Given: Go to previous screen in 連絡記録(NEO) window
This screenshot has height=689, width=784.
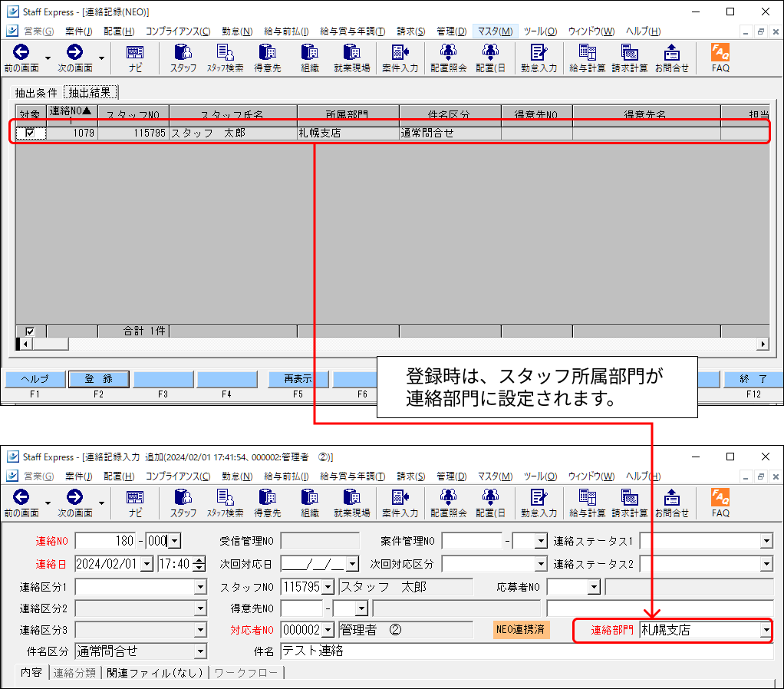Looking at the screenshot, I should tap(21, 58).
